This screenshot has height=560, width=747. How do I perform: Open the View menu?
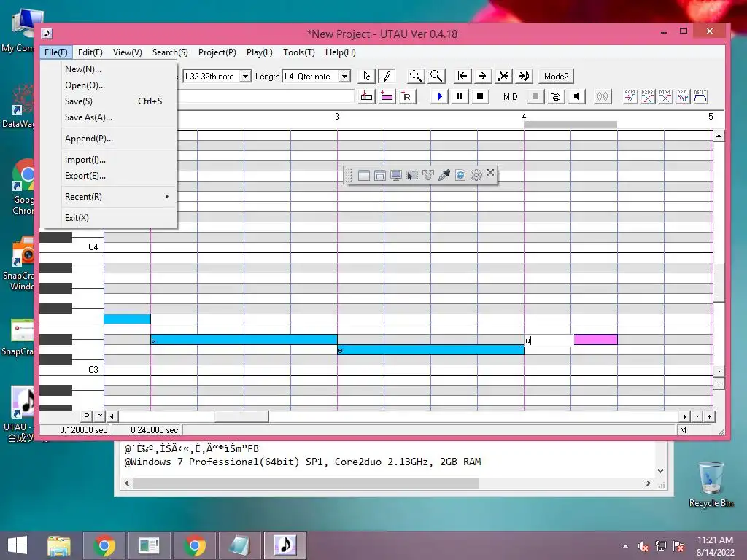tap(127, 52)
